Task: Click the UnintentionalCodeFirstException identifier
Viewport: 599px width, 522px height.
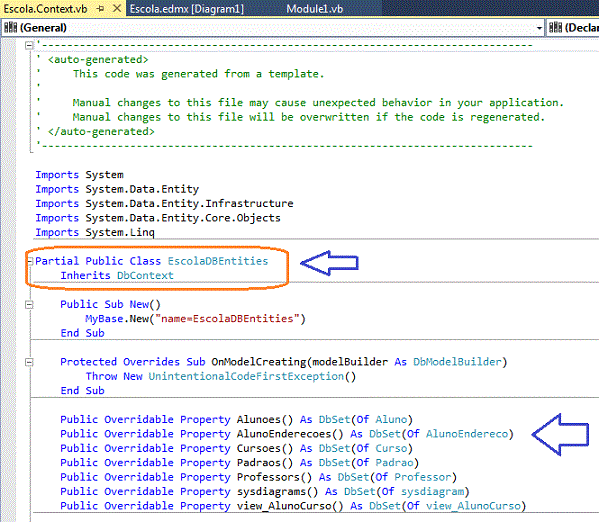Action: (246, 376)
